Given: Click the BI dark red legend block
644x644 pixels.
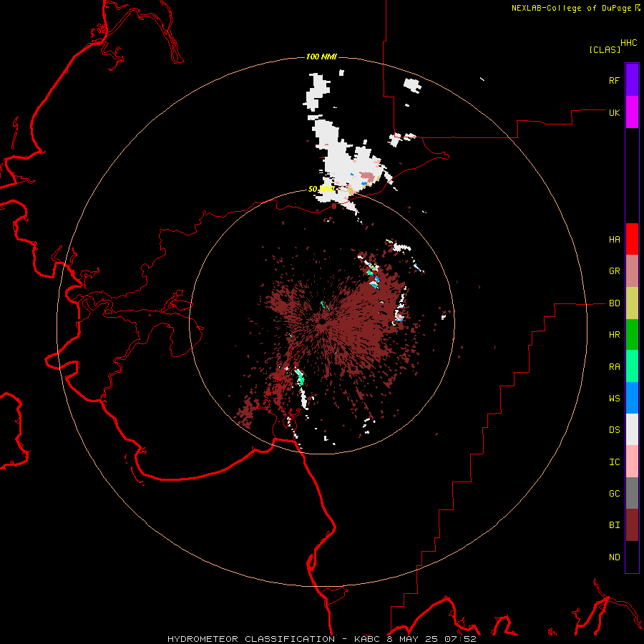Looking at the screenshot, I should [632, 525].
